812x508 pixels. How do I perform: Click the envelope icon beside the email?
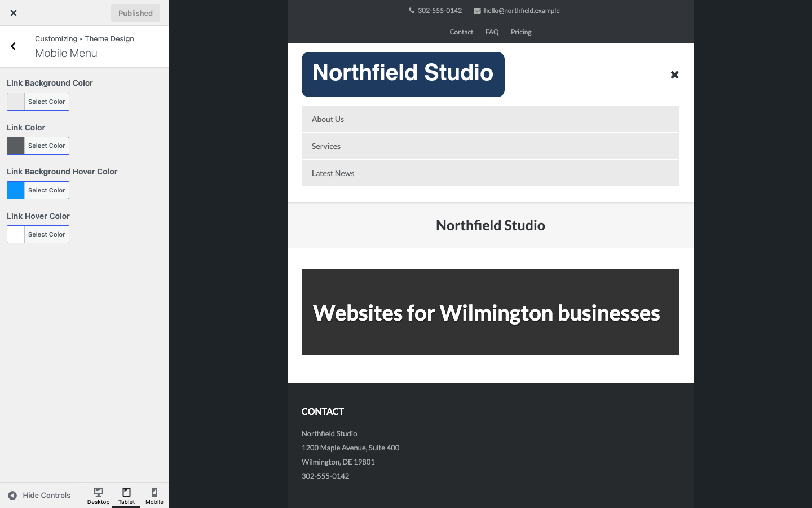pos(477,11)
